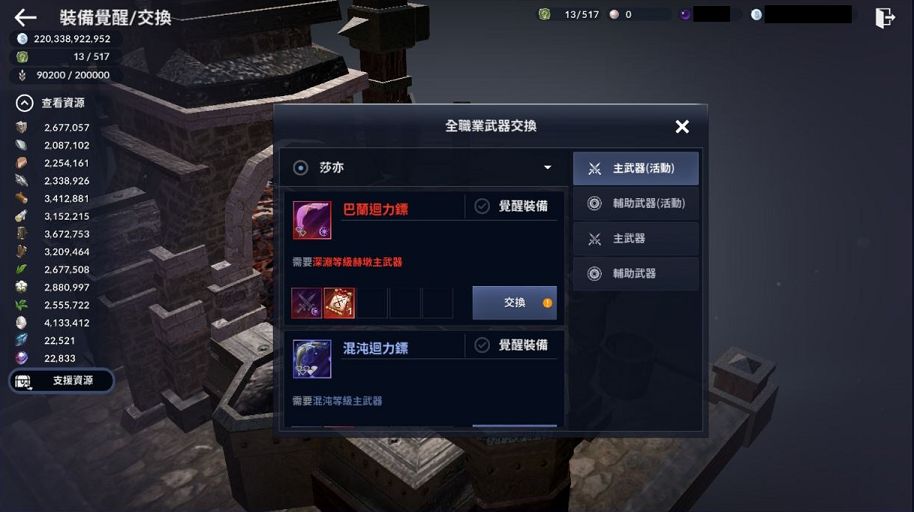Select the 輔助武器 tab
Screen dimensions: 914x512
tap(636, 273)
